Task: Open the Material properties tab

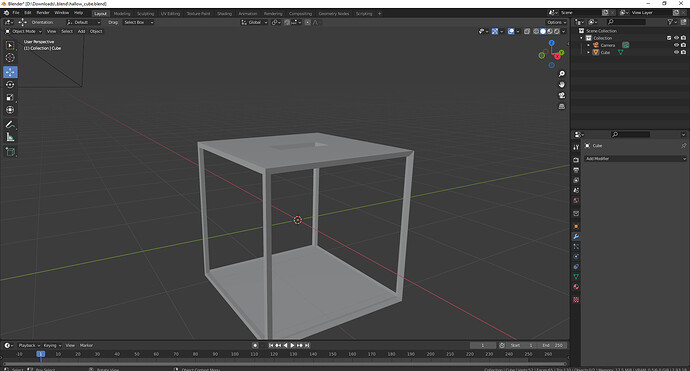Action: click(576, 287)
